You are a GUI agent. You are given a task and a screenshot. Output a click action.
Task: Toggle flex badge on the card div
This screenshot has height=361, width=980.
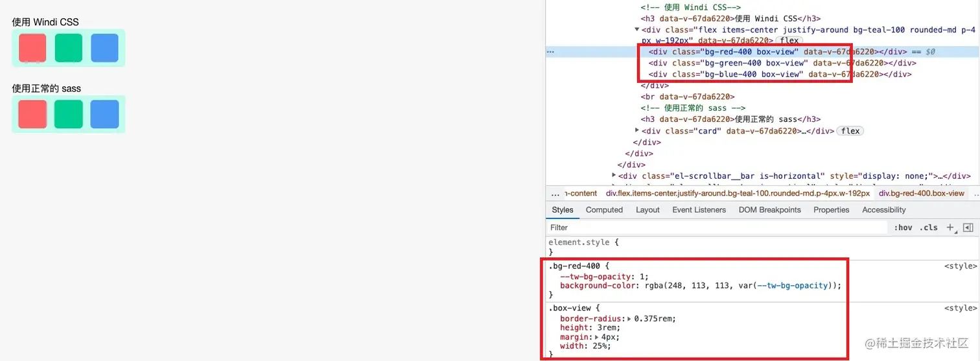point(850,131)
